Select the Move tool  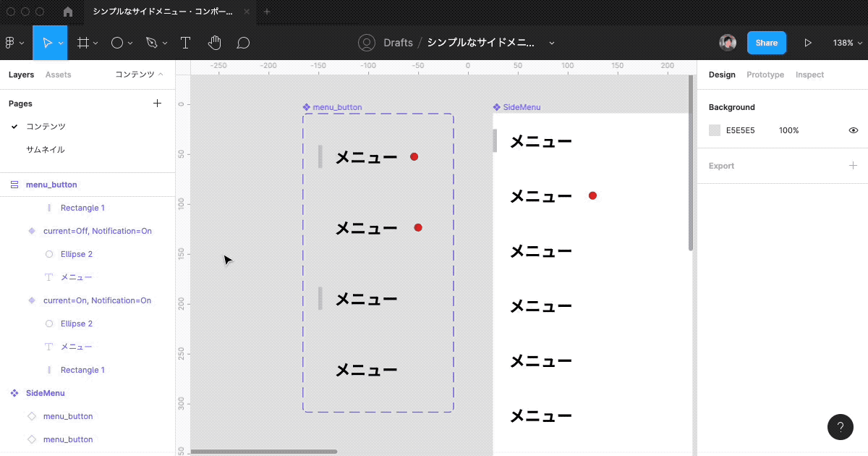(x=48, y=42)
